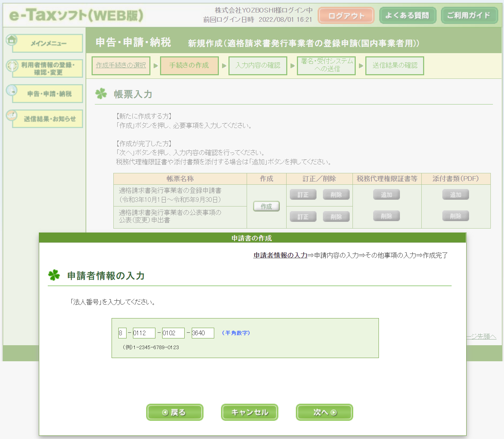The image size is (504, 439).
Task: Click the first 法人番号 digit field
Action: 122,333
